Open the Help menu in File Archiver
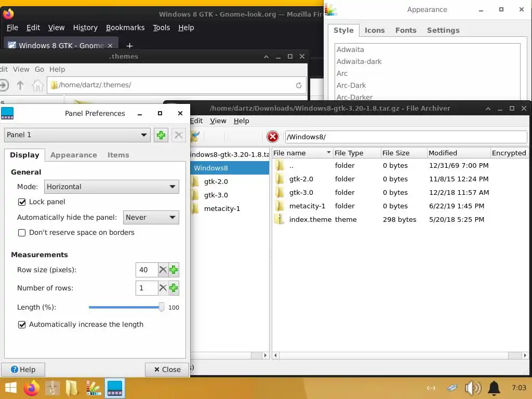This screenshot has width=532, height=399. [241, 121]
